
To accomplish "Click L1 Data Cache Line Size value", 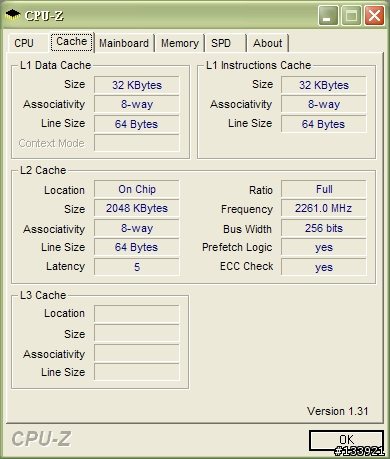I will pos(137,124).
